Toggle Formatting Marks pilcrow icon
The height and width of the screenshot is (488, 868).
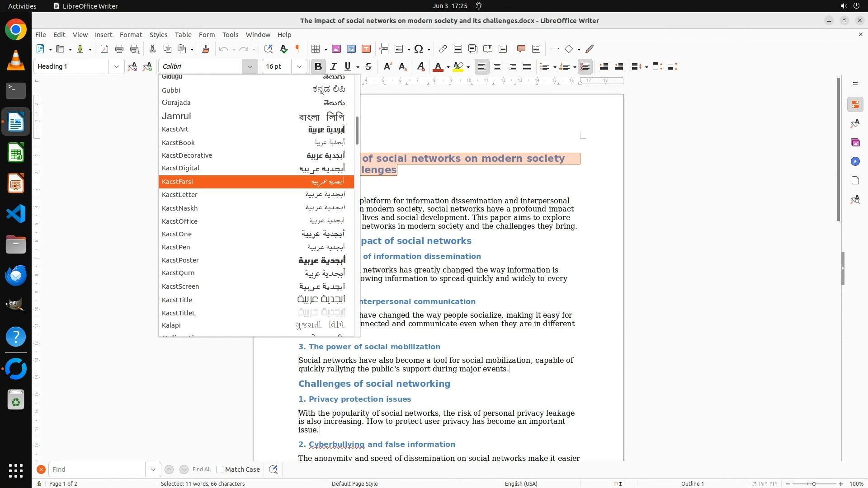(x=298, y=49)
